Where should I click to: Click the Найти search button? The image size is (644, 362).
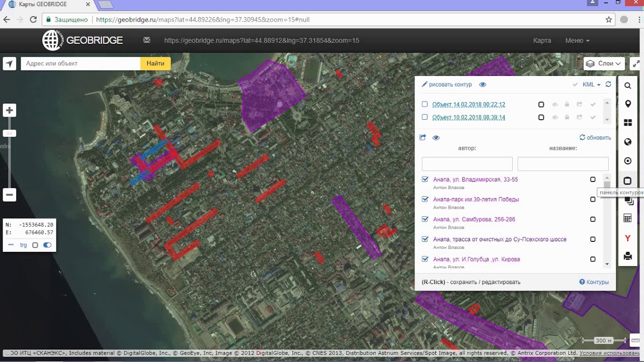[155, 63]
